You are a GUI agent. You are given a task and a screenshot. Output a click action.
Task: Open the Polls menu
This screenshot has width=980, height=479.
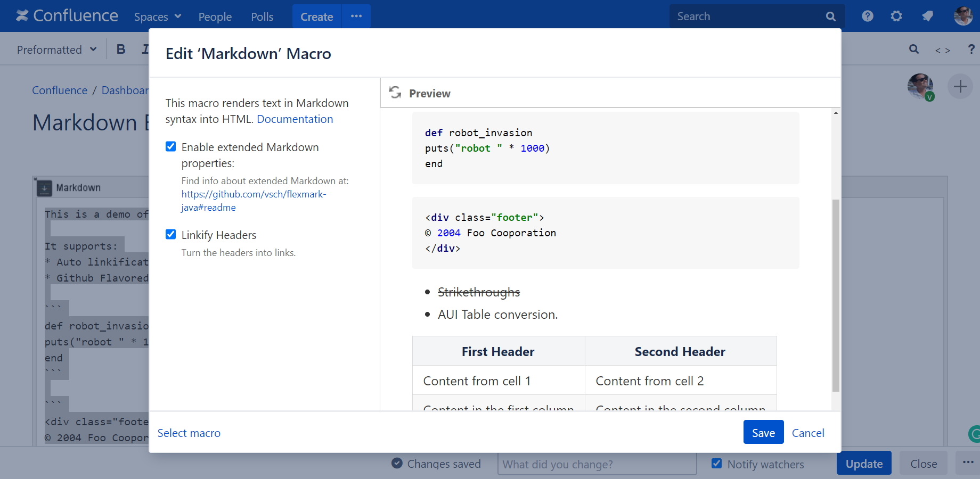point(262,16)
